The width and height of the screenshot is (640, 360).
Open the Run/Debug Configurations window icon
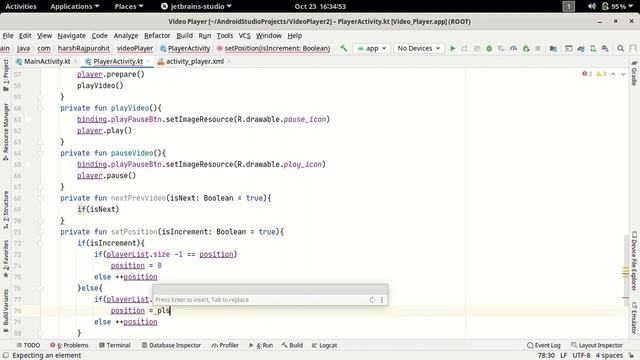(568, 48)
